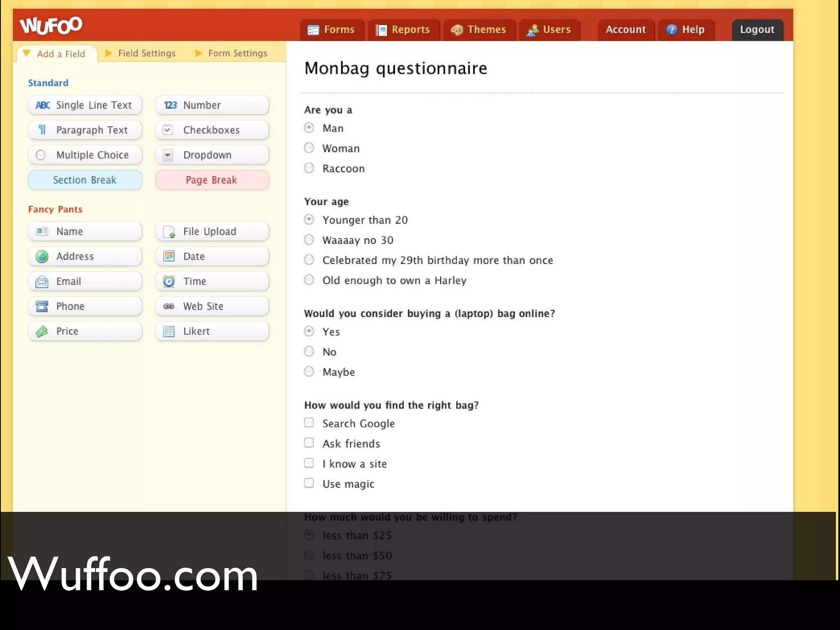The image size is (840, 630).
Task: Click the 'Are you a' question label
Action: click(x=328, y=110)
